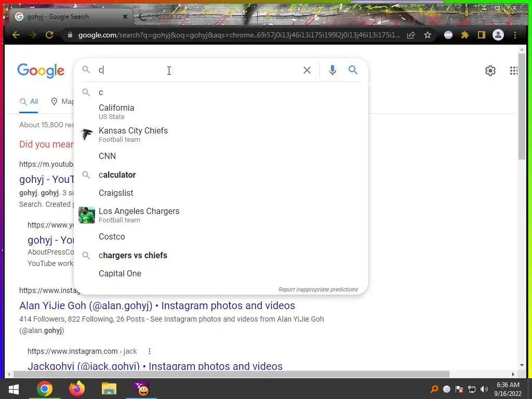The image size is (532, 399).
Task: Choose the calculator suggestion
Action: coord(221,175)
